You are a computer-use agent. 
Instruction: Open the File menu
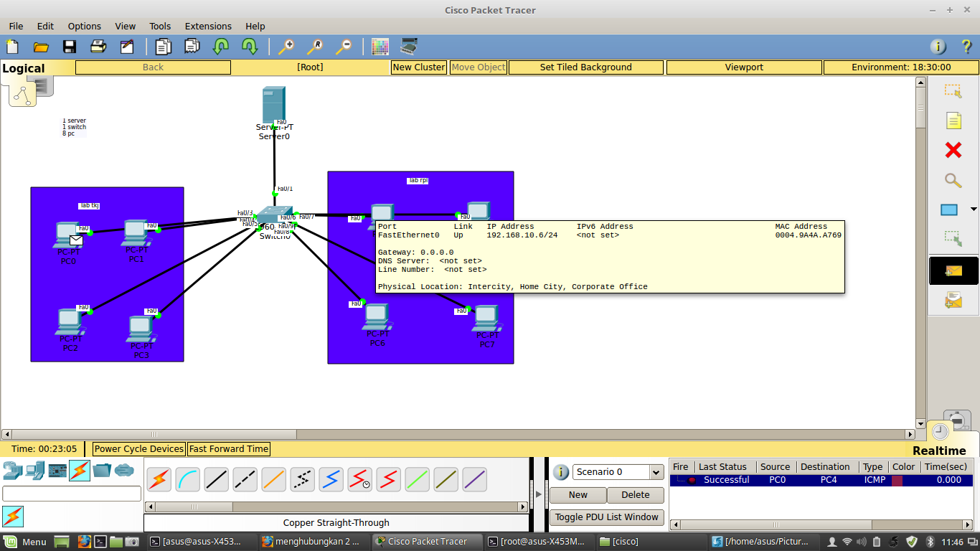point(16,26)
